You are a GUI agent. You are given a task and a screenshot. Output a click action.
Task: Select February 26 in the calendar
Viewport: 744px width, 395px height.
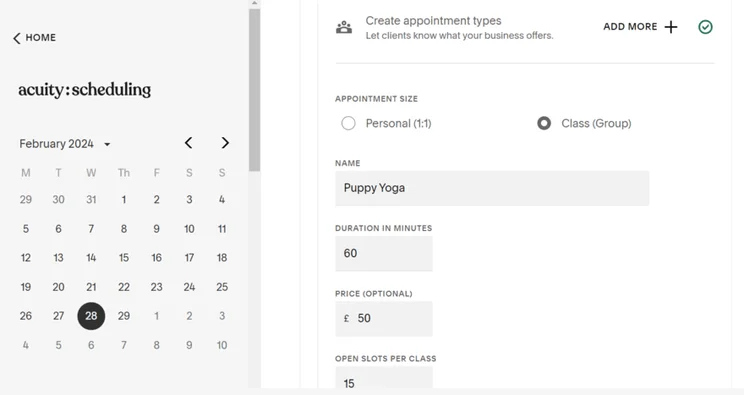(26, 316)
